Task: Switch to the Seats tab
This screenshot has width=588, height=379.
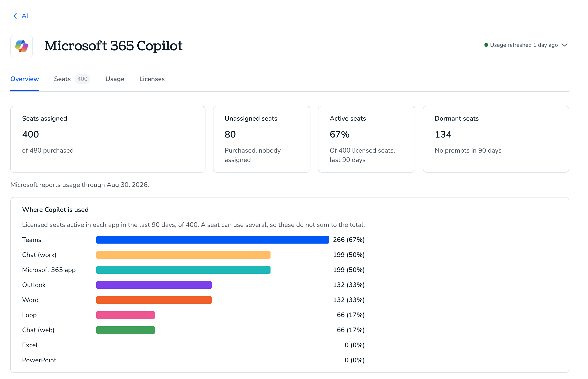Action: [62, 79]
